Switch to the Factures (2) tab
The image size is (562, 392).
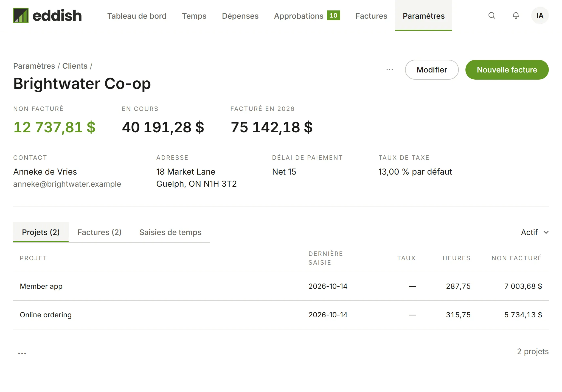click(100, 232)
